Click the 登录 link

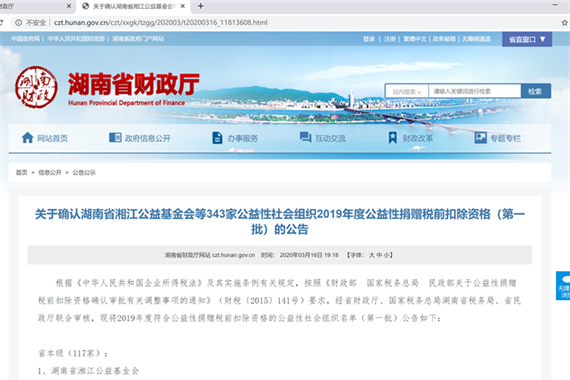coord(369,39)
